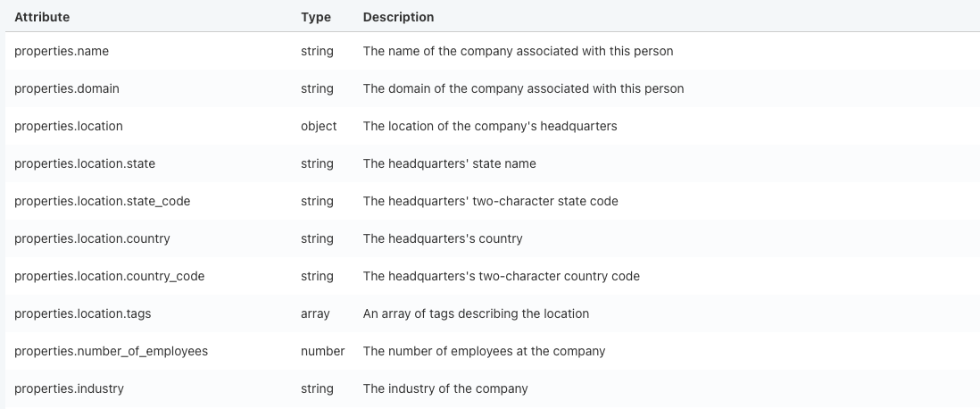980x409 pixels.
Task: Select properties.location.country attribute cell
Action: pyautogui.click(x=92, y=239)
